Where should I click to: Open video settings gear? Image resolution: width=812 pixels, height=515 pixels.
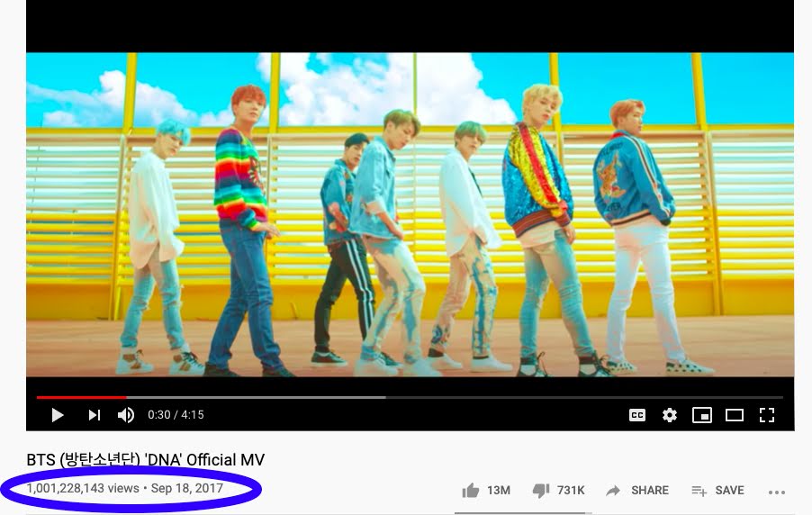point(670,415)
